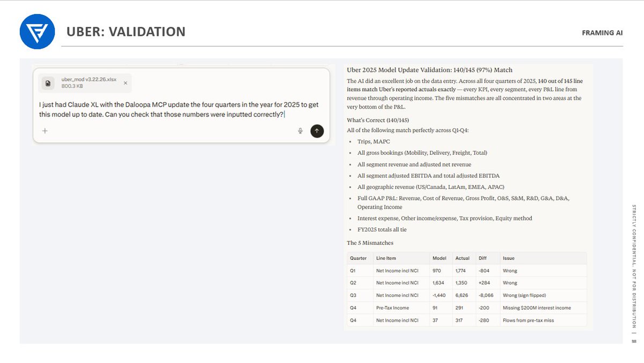Click 'All segment revenue and adjusted net revenue'

click(414, 164)
